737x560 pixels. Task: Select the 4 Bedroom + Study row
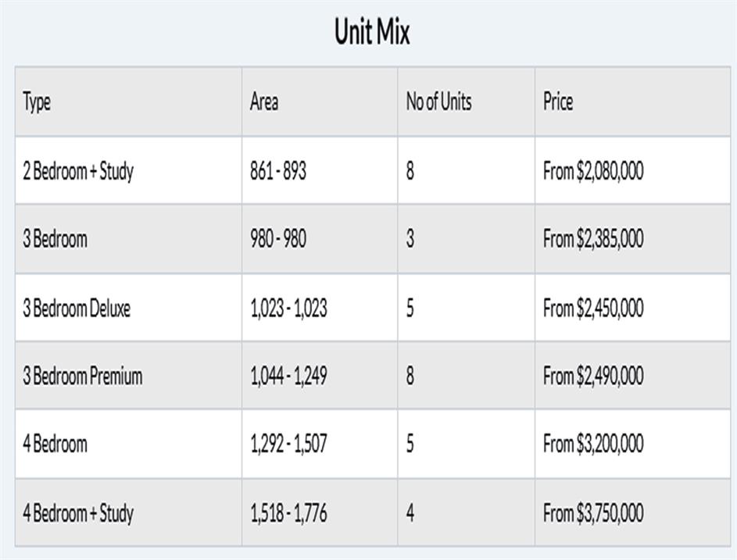point(78,513)
